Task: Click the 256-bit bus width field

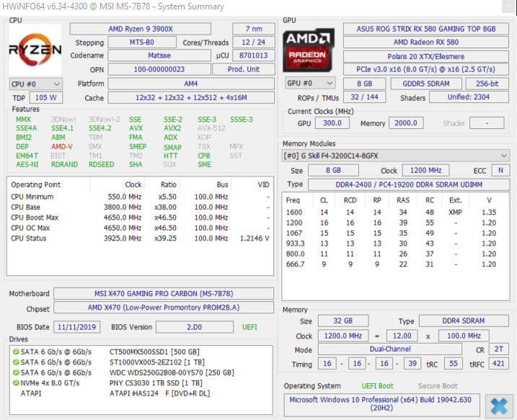Action: point(487,84)
